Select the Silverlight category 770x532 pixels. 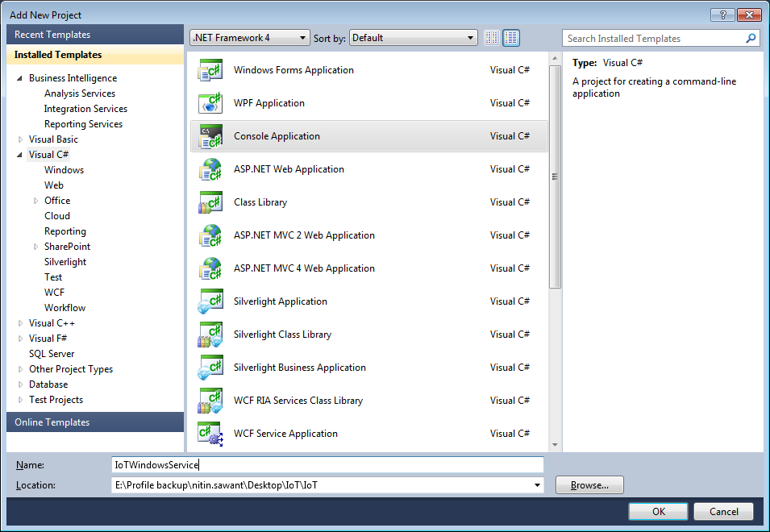65,262
